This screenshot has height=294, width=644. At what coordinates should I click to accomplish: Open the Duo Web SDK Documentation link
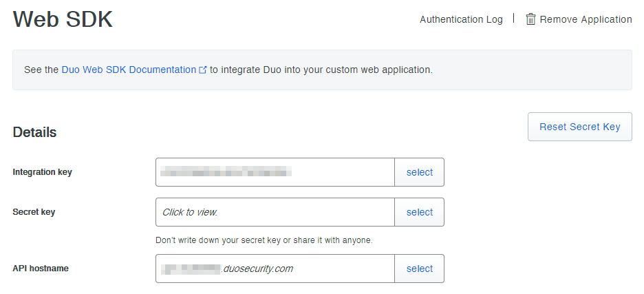(x=129, y=70)
